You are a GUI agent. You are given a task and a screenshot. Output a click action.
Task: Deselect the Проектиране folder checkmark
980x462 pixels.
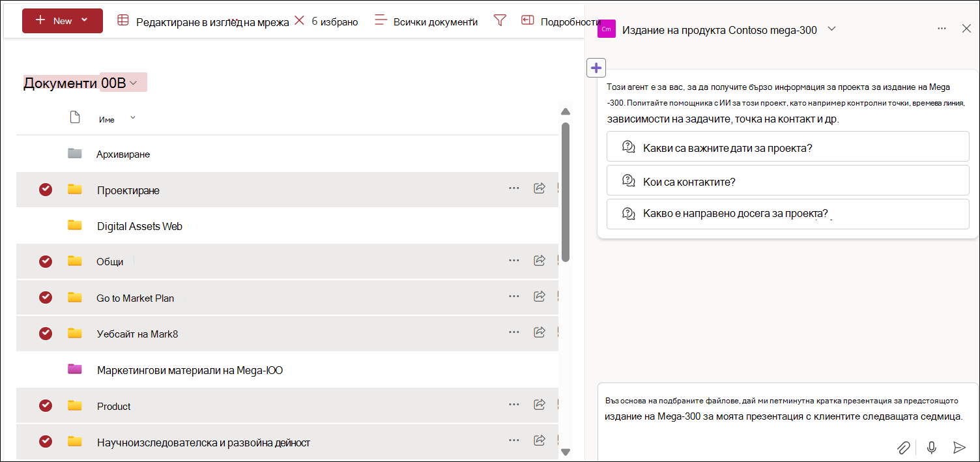46,190
